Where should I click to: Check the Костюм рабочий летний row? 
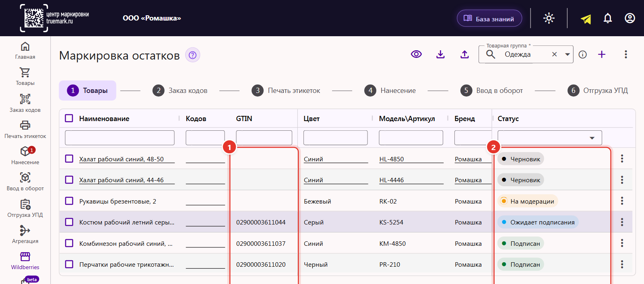point(69,222)
